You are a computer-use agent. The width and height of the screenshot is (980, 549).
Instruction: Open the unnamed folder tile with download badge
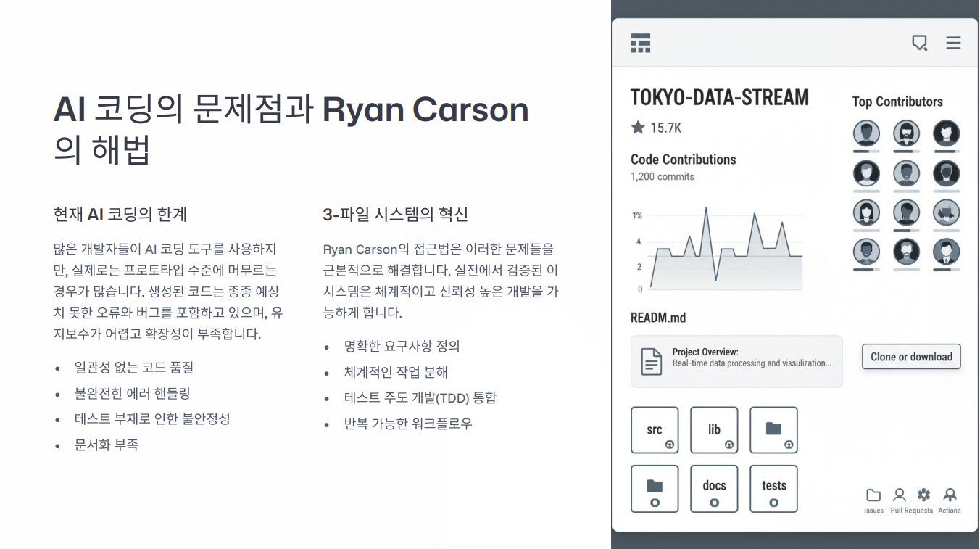point(773,430)
